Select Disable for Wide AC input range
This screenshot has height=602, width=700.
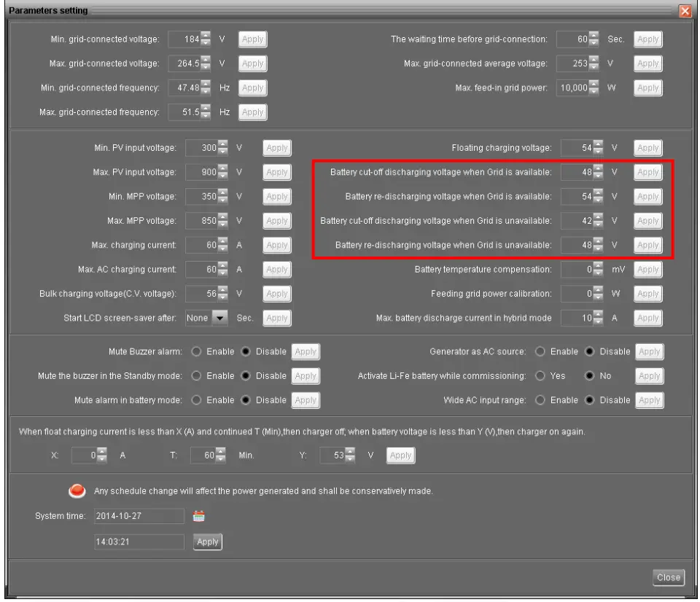590,400
